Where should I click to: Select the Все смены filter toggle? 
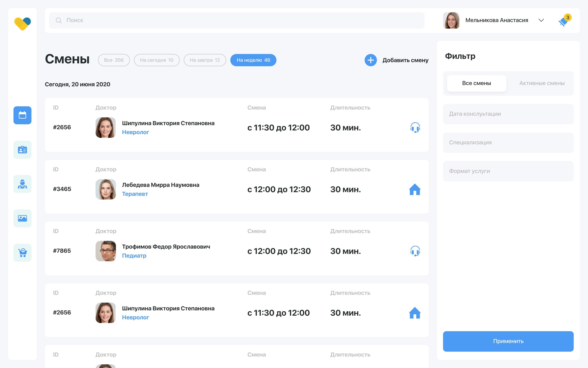(477, 83)
